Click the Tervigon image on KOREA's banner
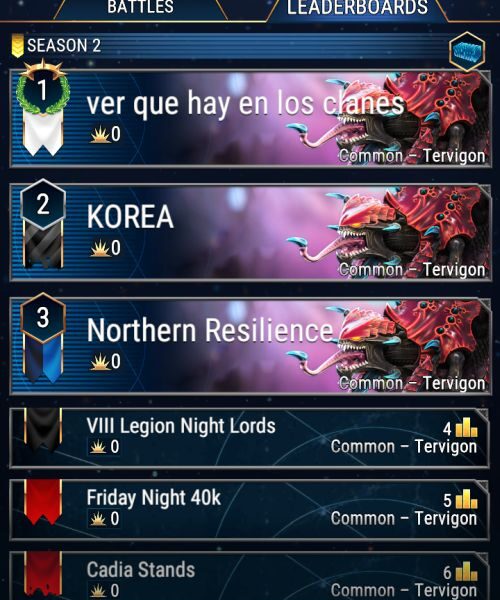The width and height of the screenshot is (500, 600). [388, 232]
